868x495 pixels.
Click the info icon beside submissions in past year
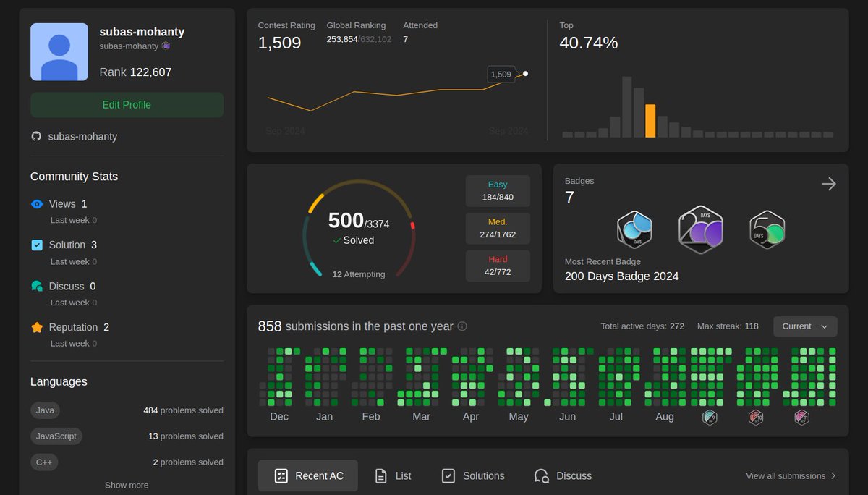pyautogui.click(x=462, y=326)
